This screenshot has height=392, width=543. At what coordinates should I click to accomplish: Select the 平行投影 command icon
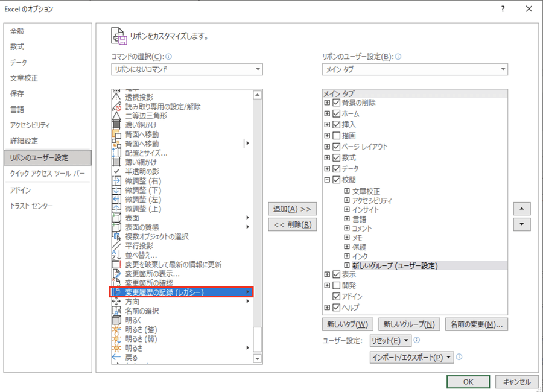coord(116,246)
